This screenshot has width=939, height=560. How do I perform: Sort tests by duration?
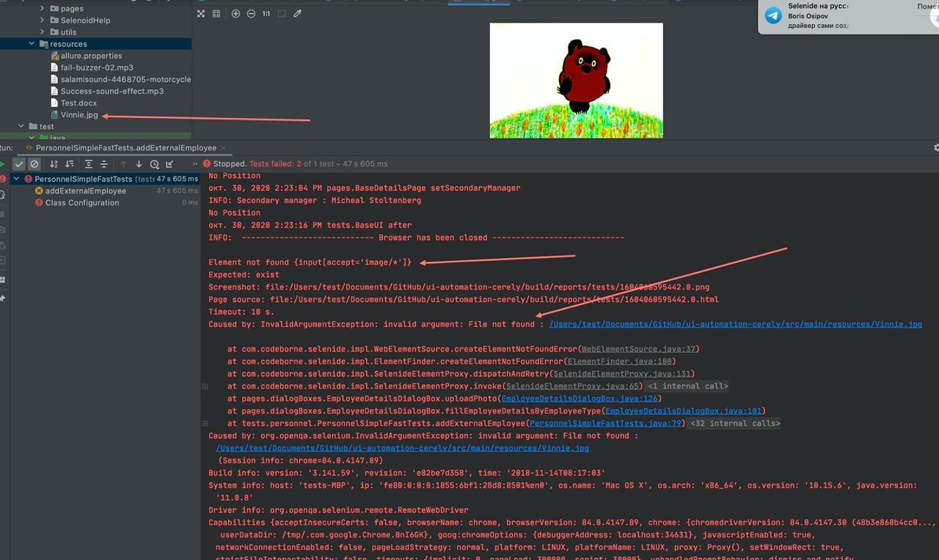pos(69,164)
